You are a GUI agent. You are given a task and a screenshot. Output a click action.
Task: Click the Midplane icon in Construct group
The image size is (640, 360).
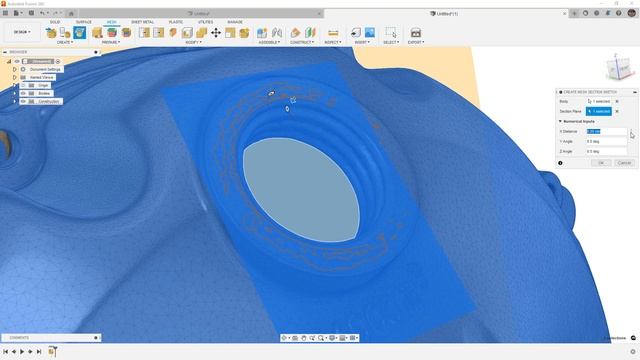[x=310, y=33]
